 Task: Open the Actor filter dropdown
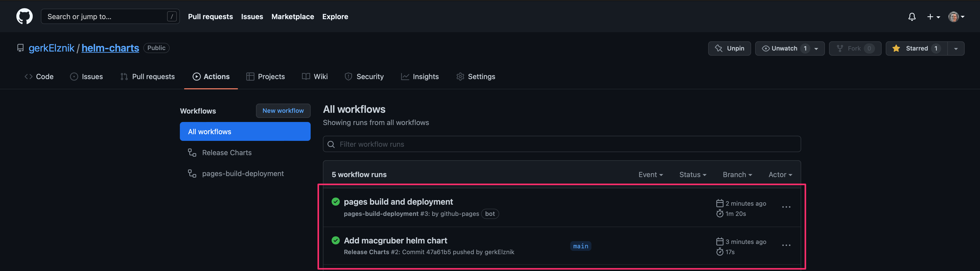780,175
